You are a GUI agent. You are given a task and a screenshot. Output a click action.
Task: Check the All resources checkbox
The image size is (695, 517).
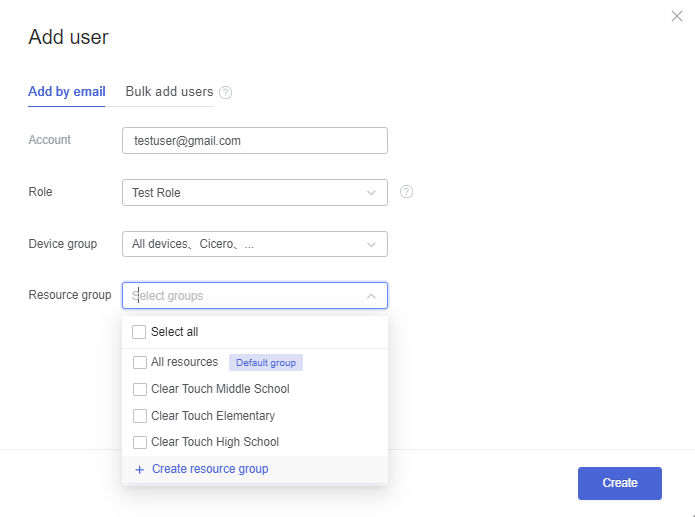click(x=140, y=362)
